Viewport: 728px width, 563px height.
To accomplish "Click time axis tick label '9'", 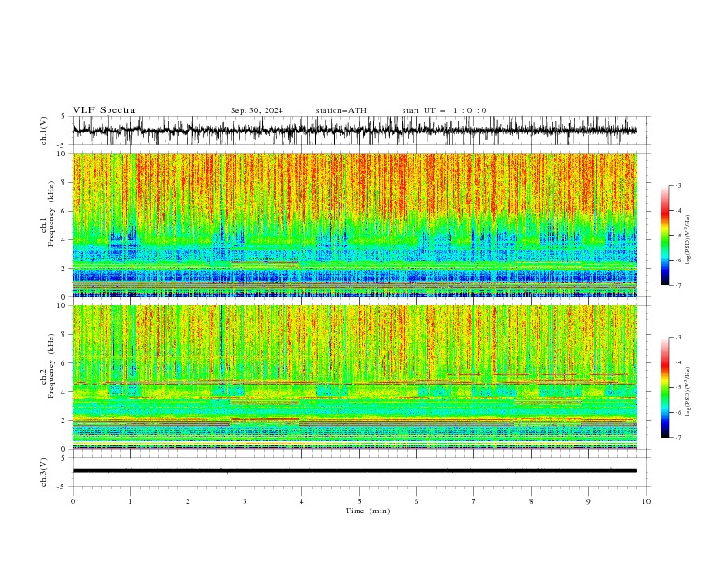I will pos(588,501).
